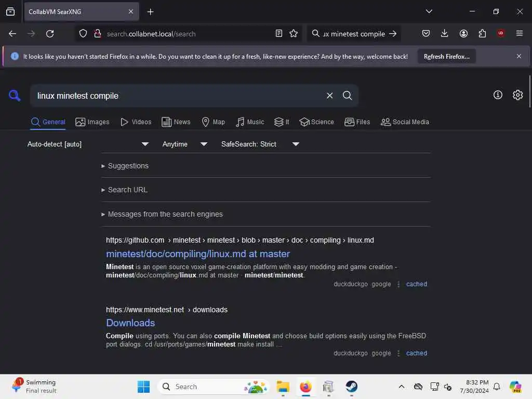Reload the current page
This screenshot has height=399, width=532.
(x=50, y=34)
